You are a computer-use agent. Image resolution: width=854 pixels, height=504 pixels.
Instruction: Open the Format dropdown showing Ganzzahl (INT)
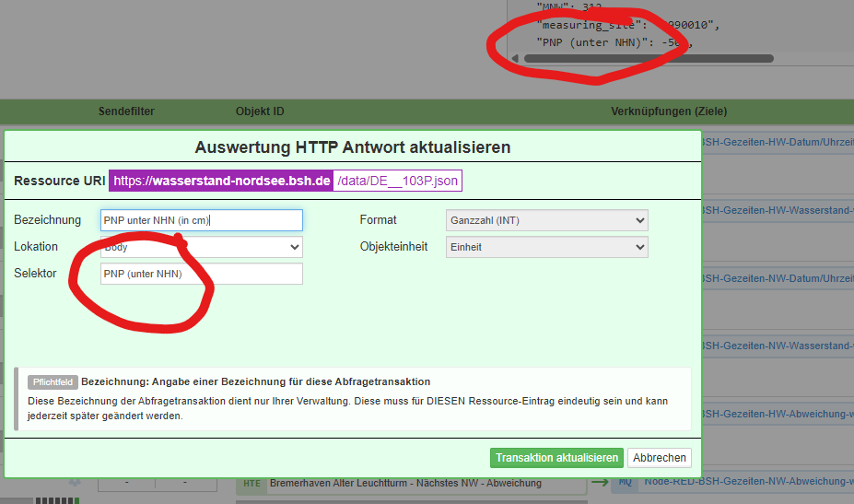546,220
